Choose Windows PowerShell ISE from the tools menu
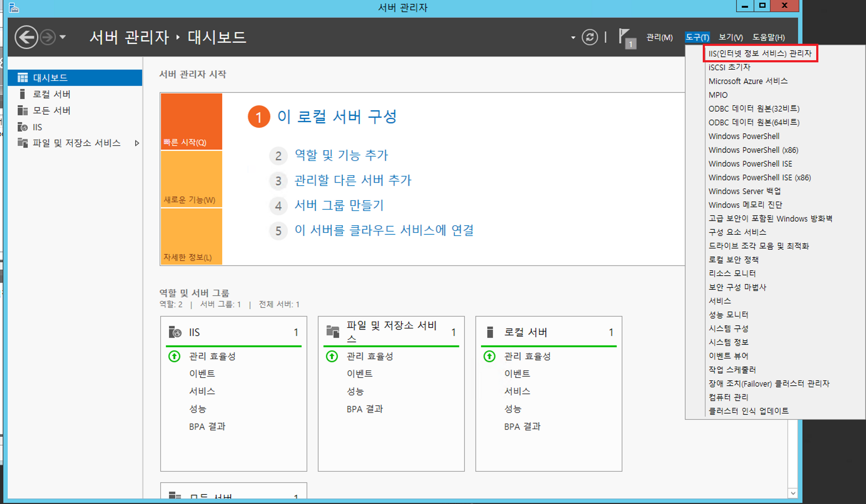 tap(750, 164)
